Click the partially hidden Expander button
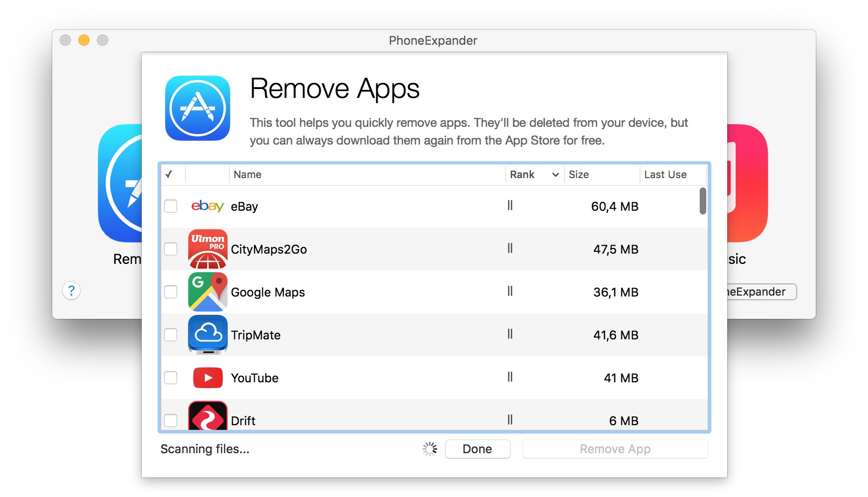This screenshot has height=497, width=868. (x=762, y=292)
